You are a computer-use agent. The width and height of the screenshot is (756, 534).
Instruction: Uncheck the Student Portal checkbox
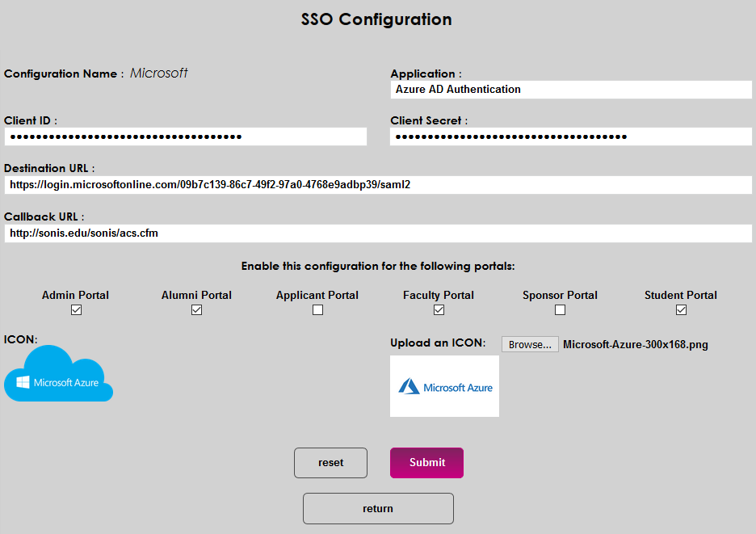click(x=681, y=309)
